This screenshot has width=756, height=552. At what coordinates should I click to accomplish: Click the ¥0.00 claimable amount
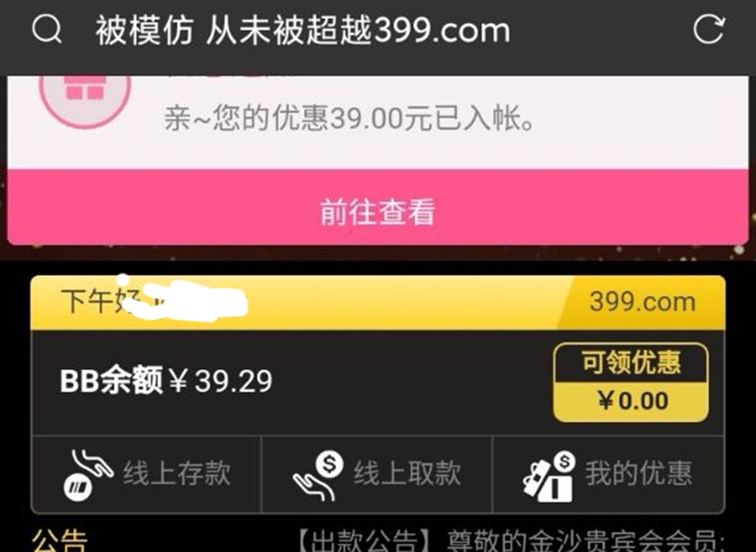click(x=633, y=401)
